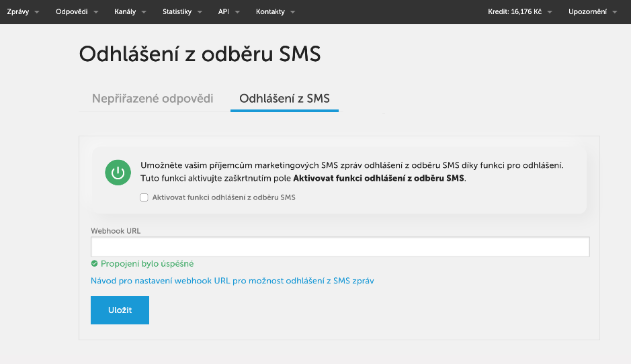Expand the Statistiky dropdown arrow
Screen dimensions: 631x364
coord(200,12)
